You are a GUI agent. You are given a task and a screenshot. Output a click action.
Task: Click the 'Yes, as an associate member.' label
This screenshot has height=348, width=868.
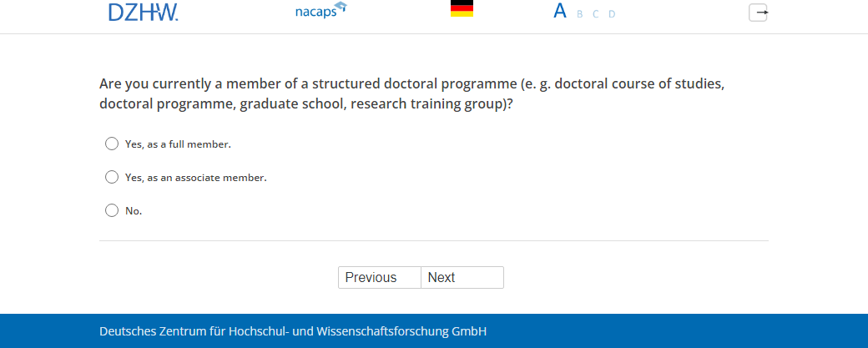pyautogui.click(x=196, y=178)
